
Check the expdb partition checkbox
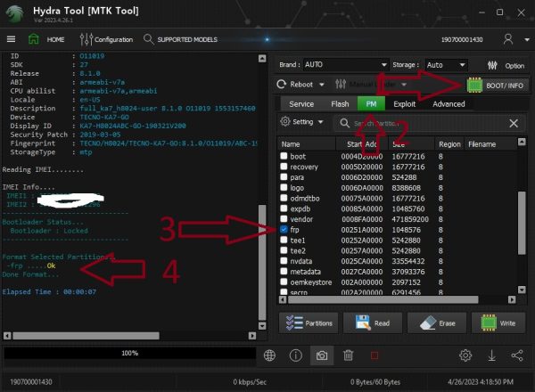coord(284,208)
